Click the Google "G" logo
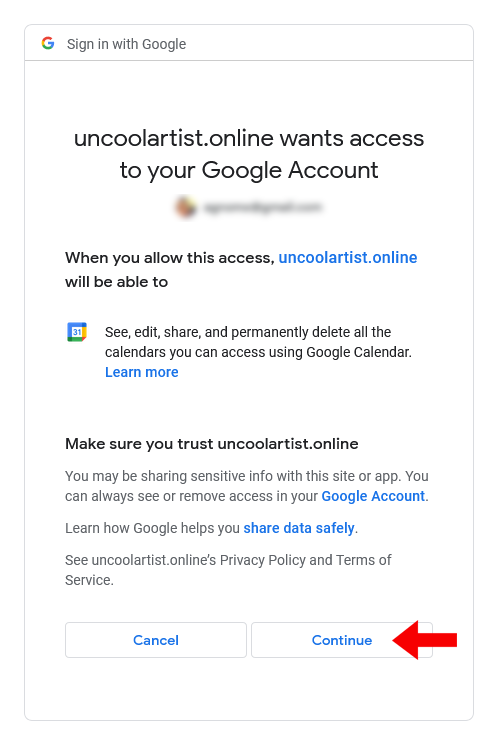This screenshot has width=494, height=739. pos(48,43)
